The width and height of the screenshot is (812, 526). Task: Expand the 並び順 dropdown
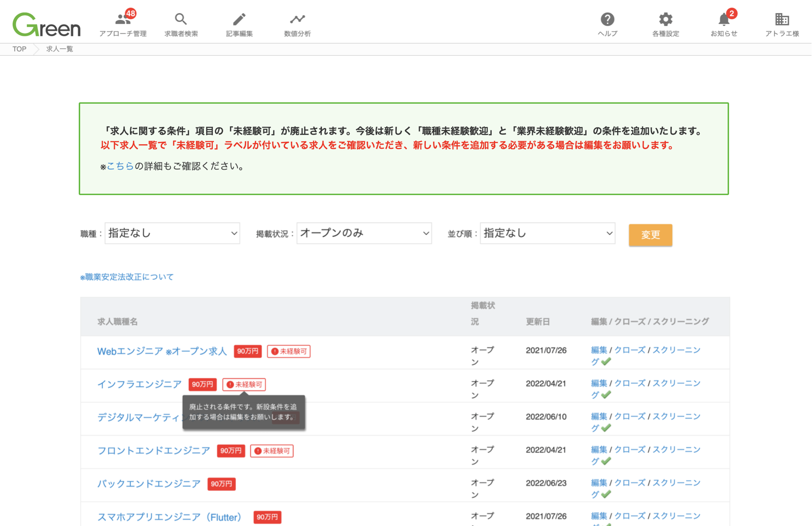pos(548,233)
